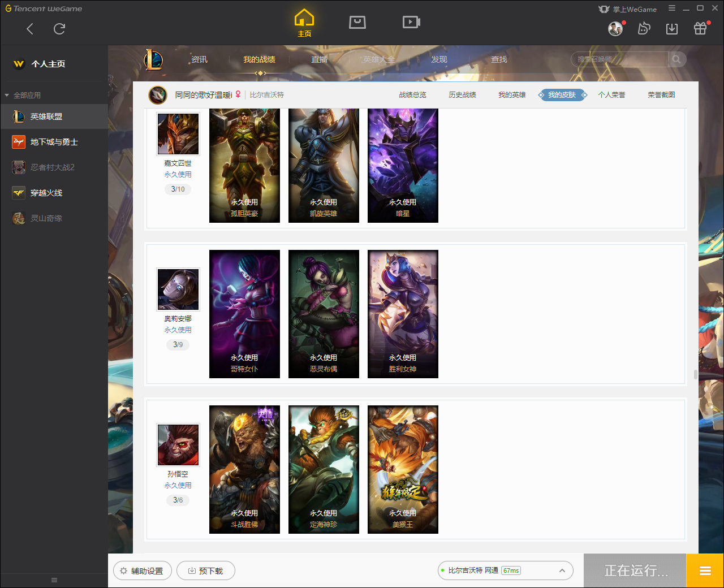Open the yellow hamburger menu button
This screenshot has width=724, height=588.
705,571
